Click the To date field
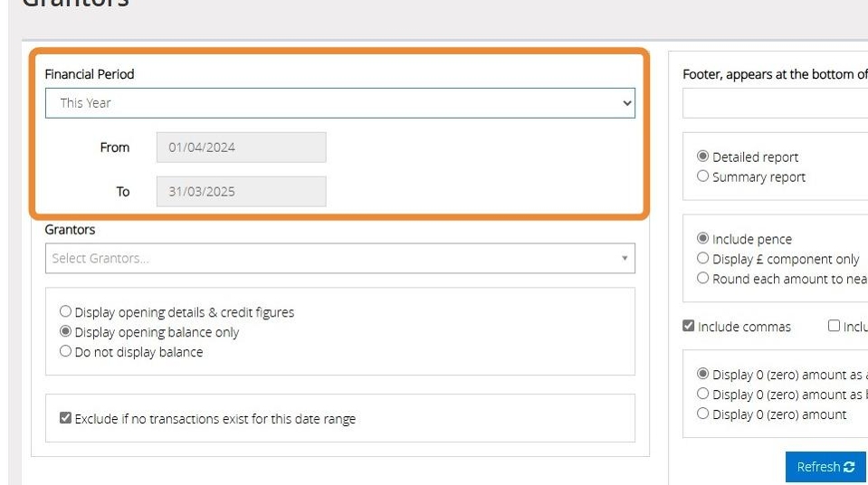Viewport: 868px width, 485px height. point(242,192)
